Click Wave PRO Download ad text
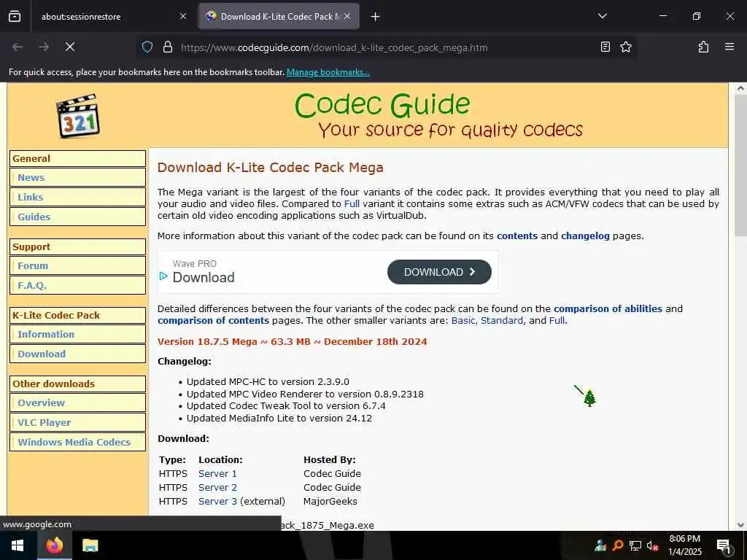Viewport: 747px width, 560px height. point(204,272)
